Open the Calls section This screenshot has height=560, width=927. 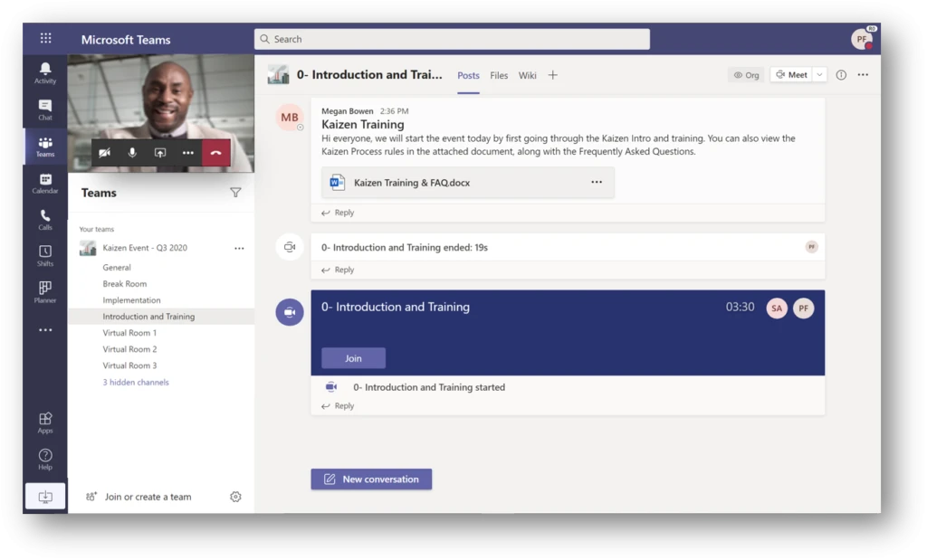[44, 218]
